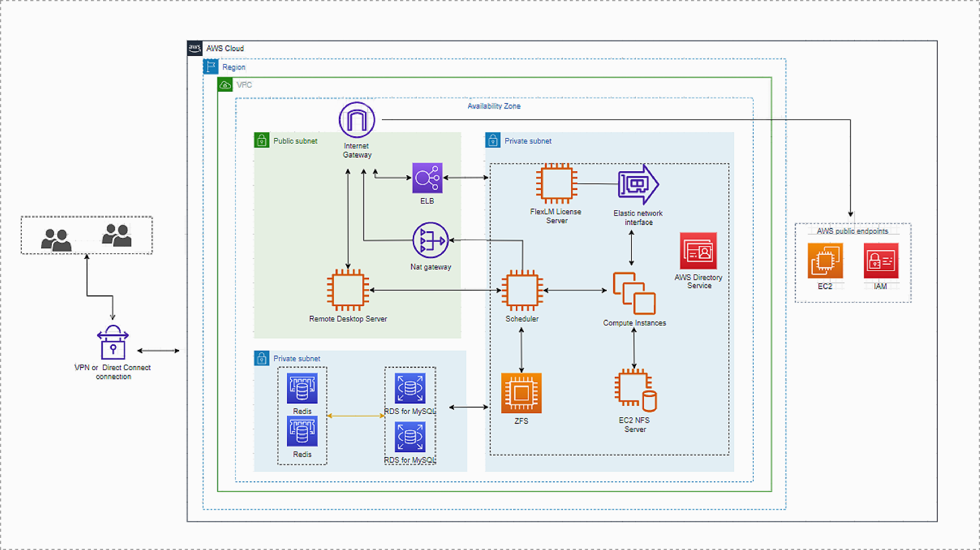Select the upper Redis icon
This screenshot has height=550, width=980.
[x=302, y=388]
